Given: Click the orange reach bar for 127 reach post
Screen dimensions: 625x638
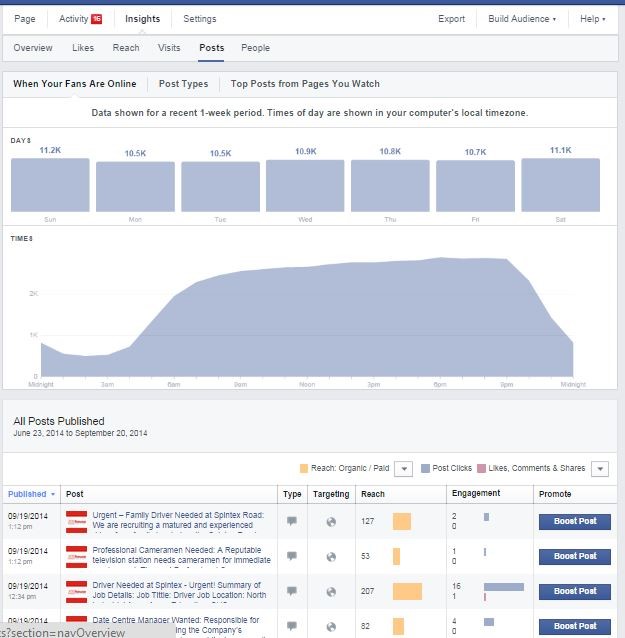Looking at the screenshot, I should pyautogui.click(x=402, y=522).
